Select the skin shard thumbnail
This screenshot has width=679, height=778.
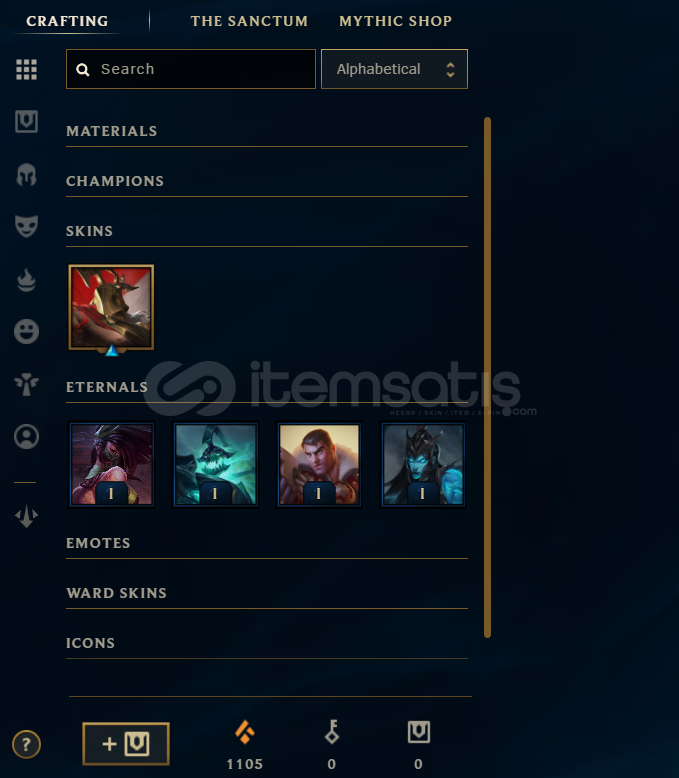[x=111, y=308]
